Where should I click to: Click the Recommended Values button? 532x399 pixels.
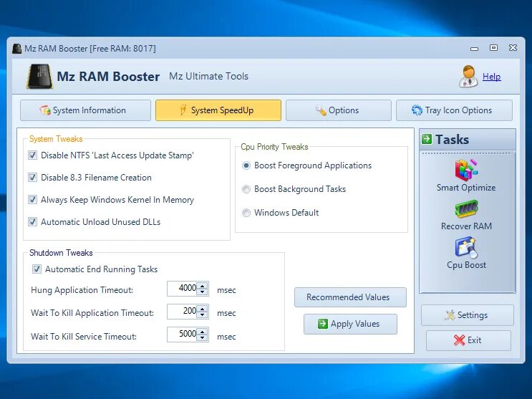click(x=350, y=297)
